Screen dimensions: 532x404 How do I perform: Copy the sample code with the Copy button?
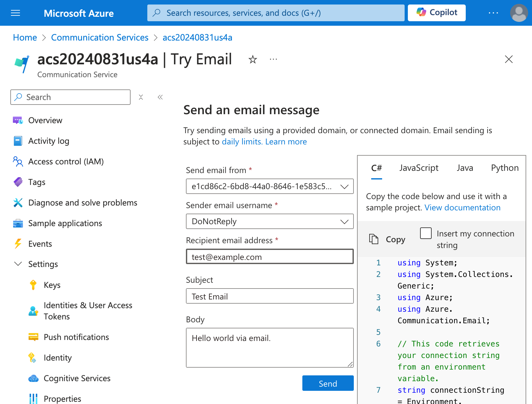387,239
